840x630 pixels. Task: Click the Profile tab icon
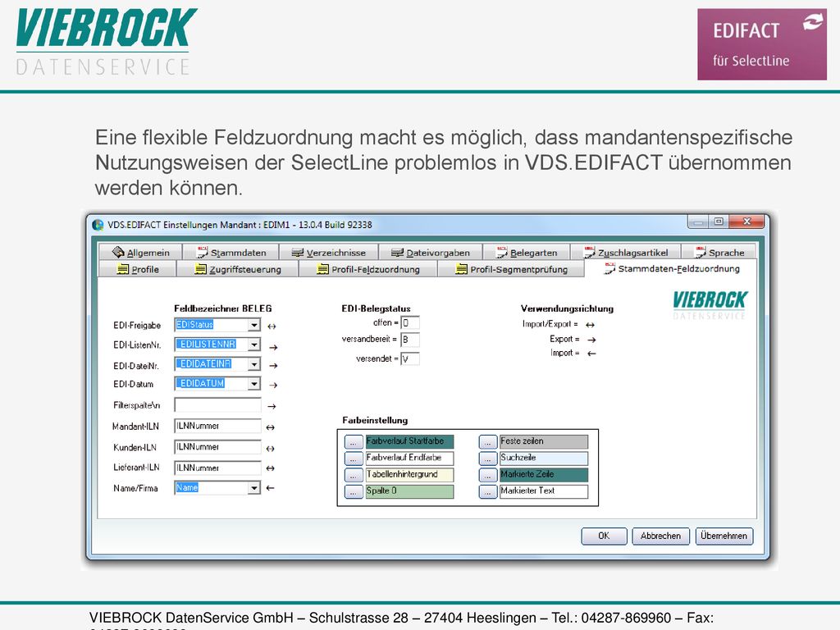click(123, 269)
